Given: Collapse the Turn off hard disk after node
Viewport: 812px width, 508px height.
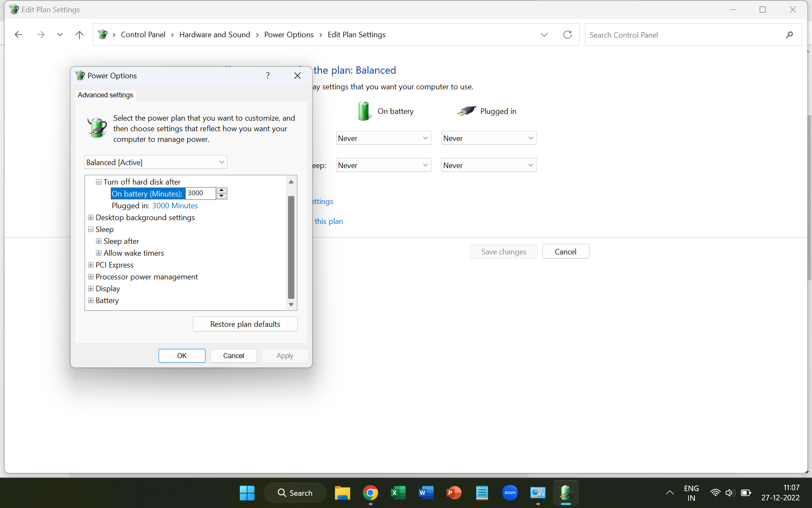Looking at the screenshot, I should pyautogui.click(x=99, y=182).
